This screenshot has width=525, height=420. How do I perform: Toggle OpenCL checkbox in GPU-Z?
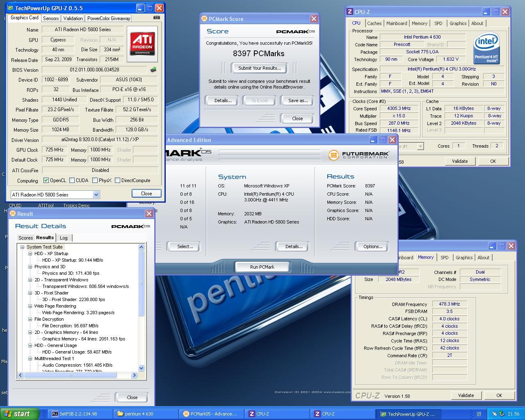coord(46,180)
